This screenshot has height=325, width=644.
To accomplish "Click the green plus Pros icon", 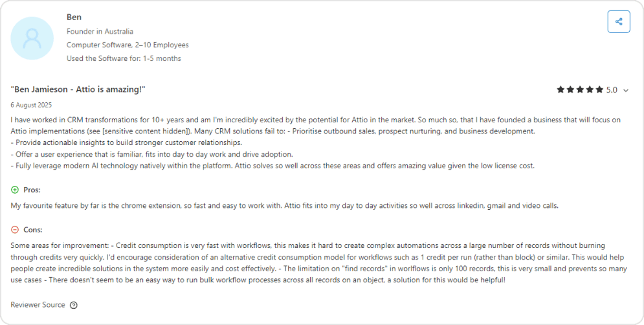I will tap(16, 190).
